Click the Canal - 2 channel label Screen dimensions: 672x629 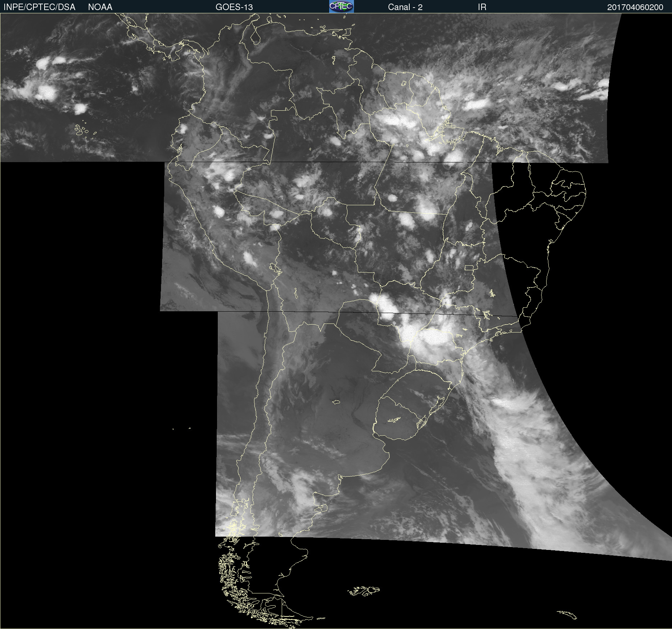pyautogui.click(x=405, y=7)
